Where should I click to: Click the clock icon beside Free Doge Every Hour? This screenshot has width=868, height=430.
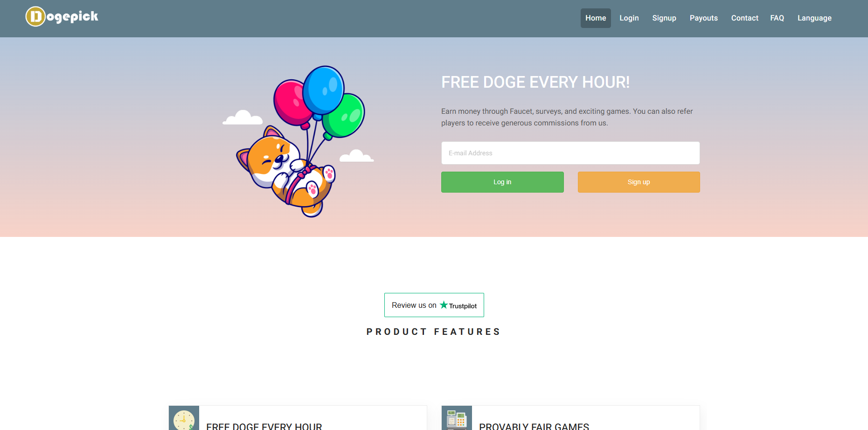pos(184,418)
